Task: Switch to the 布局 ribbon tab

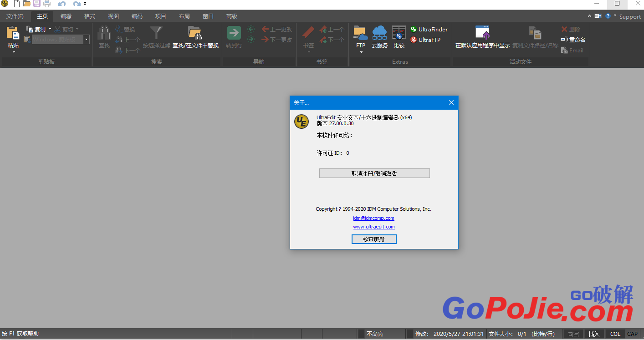Action: coord(184,16)
